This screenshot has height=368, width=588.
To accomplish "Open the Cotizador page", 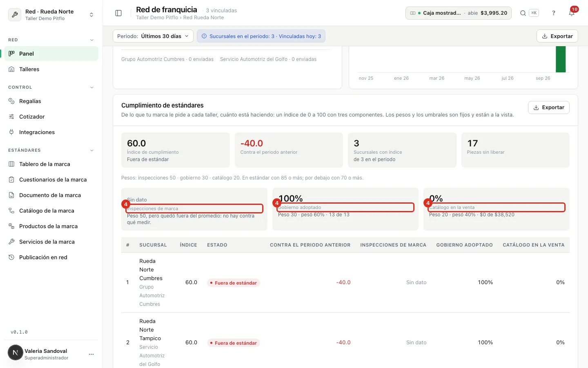I will (x=51, y=117).
